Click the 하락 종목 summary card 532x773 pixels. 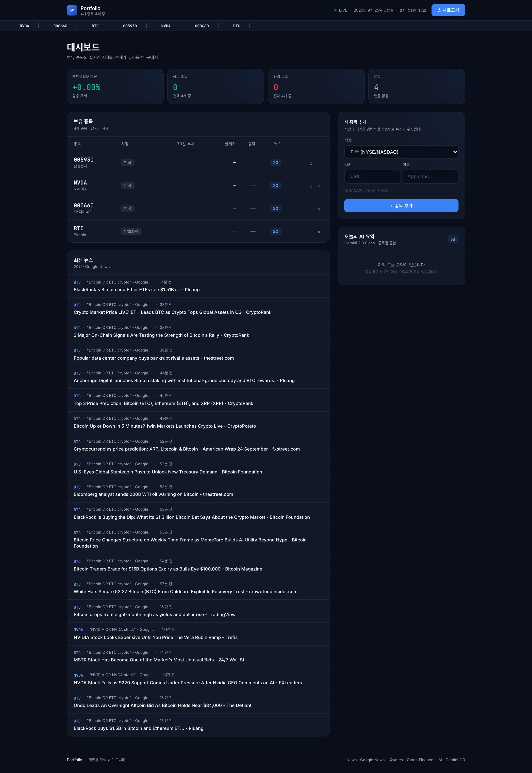(x=316, y=86)
